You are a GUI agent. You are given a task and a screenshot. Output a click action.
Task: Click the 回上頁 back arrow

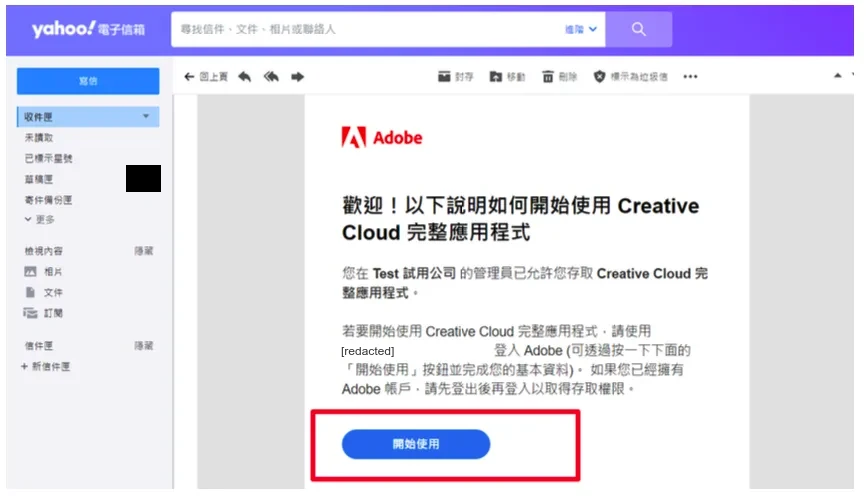189,77
